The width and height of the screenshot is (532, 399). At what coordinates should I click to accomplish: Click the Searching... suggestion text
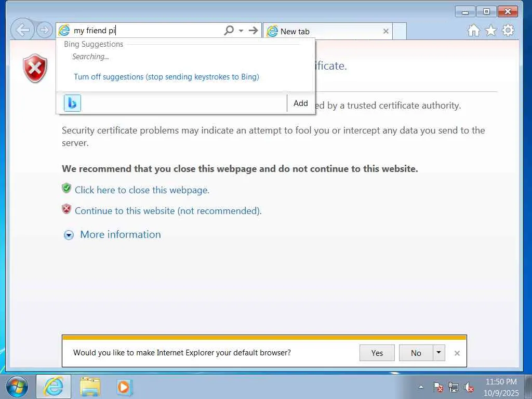tap(90, 57)
